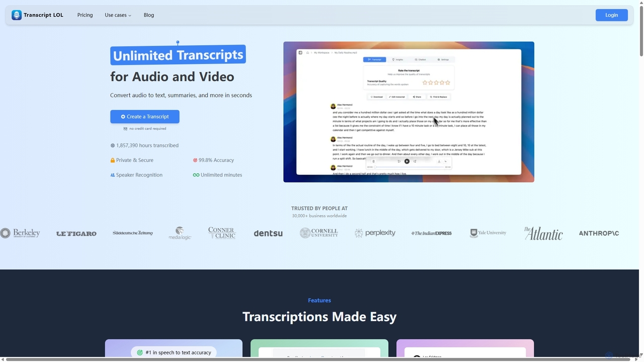The width and height of the screenshot is (644, 362).
Task: Click the Unlimited minutes infinity icon
Action: click(x=196, y=175)
